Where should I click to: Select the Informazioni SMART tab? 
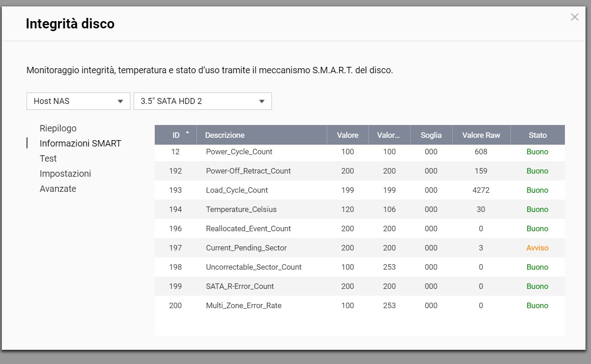point(80,143)
